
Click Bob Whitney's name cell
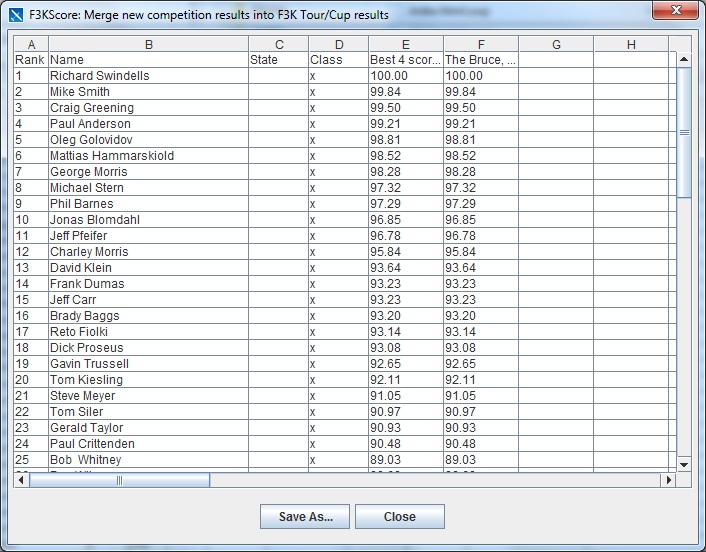148,460
